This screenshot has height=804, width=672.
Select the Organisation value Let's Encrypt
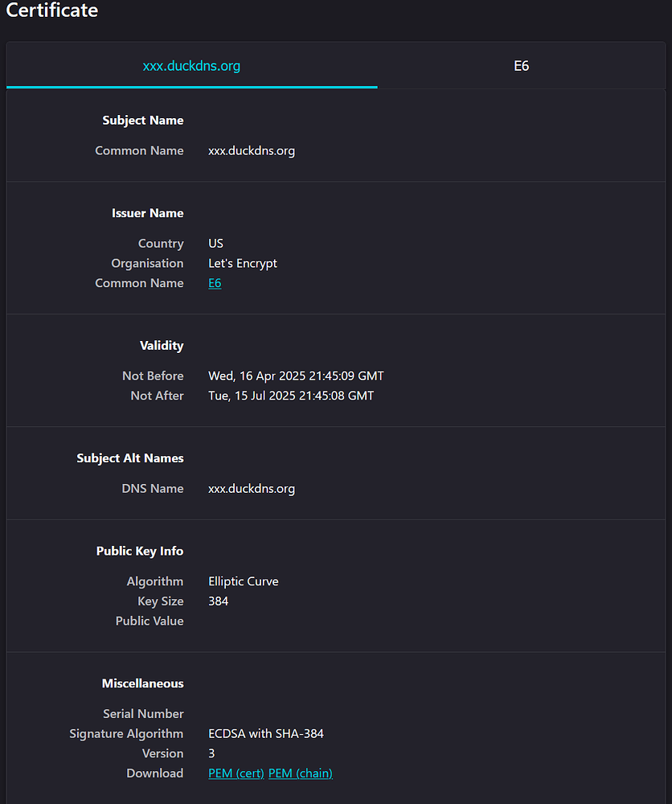tap(242, 263)
